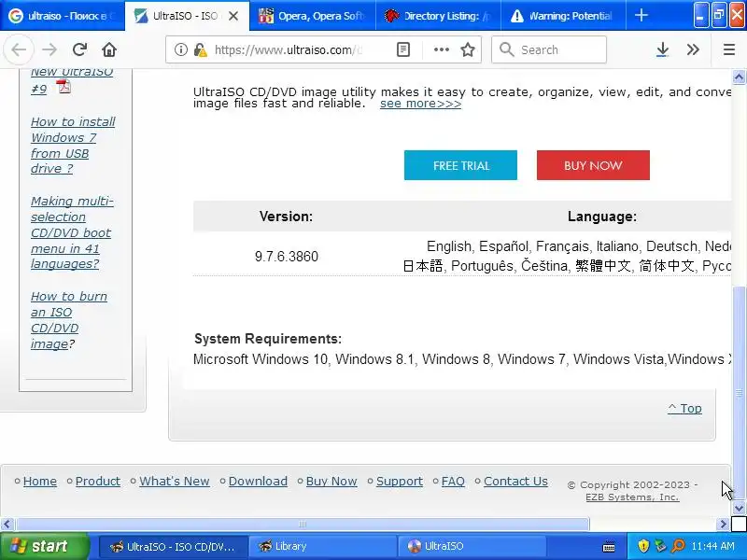Jump to page top via '^ Top' link
Image resolution: width=747 pixels, height=560 pixels.
pyautogui.click(x=684, y=408)
